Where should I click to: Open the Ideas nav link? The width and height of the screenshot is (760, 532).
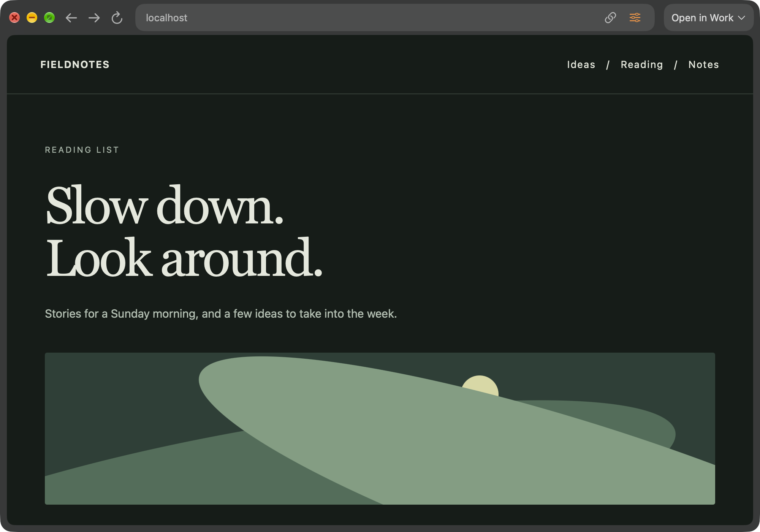click(581, 65)
